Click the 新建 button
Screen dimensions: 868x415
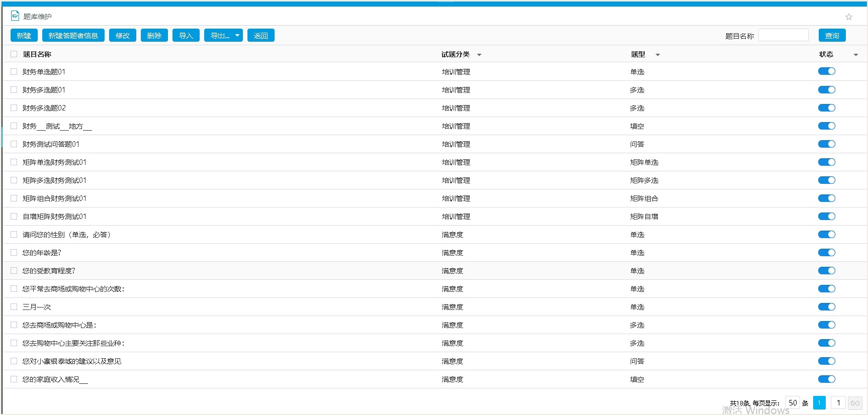point(24,36)
